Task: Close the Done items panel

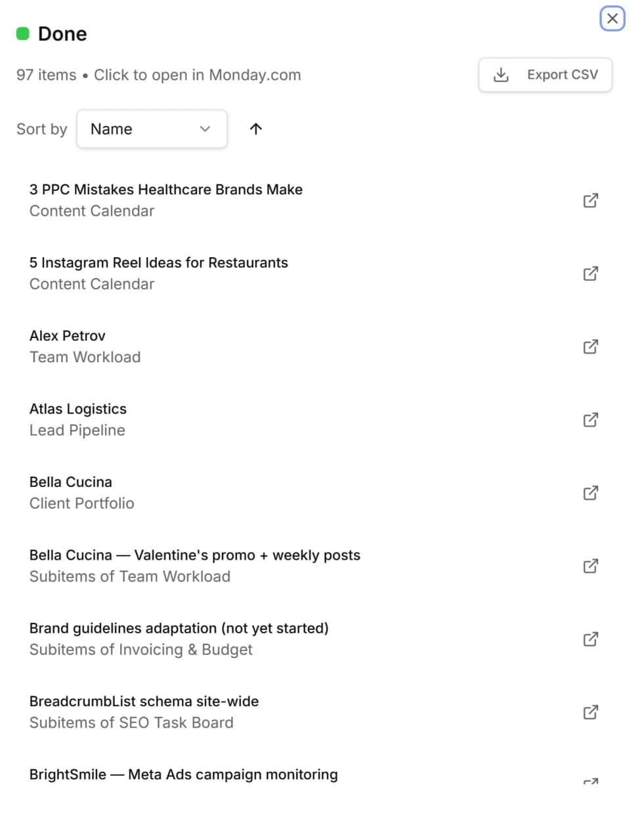Action: 612,18
